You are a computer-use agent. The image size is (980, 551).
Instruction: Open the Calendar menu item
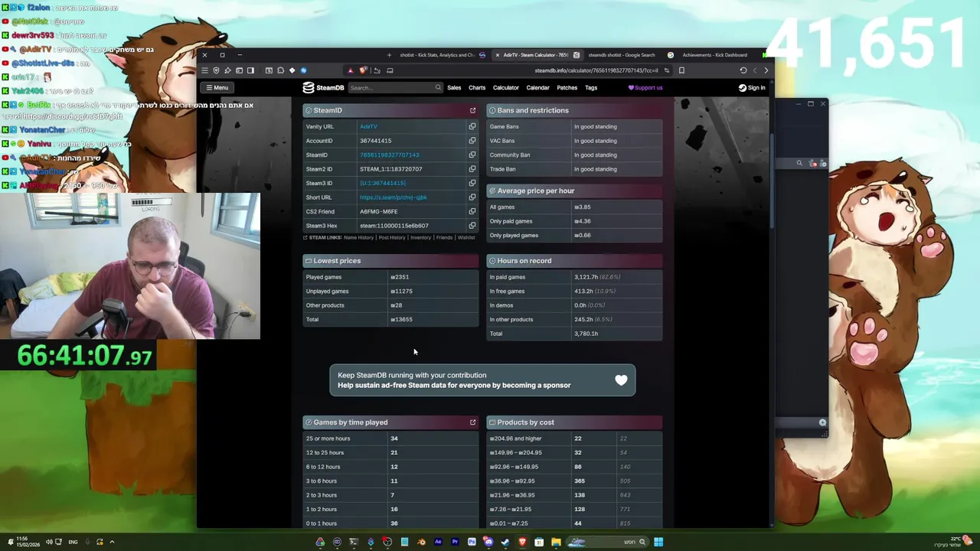537,87
